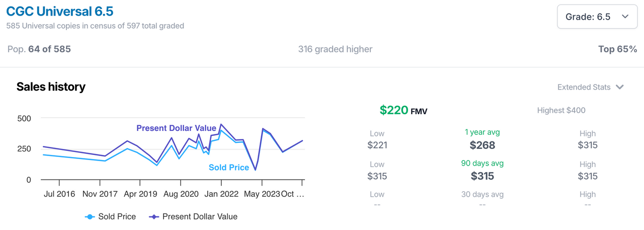Click the 1 year avg label

point(482,132)
